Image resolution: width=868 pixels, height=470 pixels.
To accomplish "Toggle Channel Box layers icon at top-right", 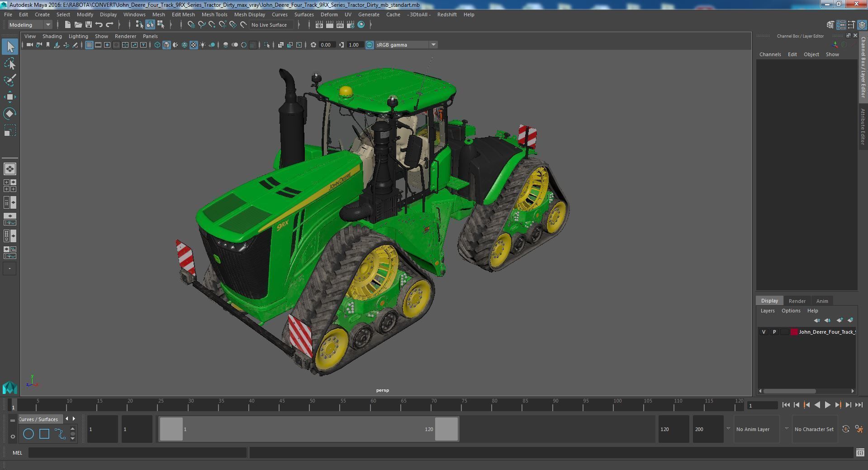I will coord(862,25).
